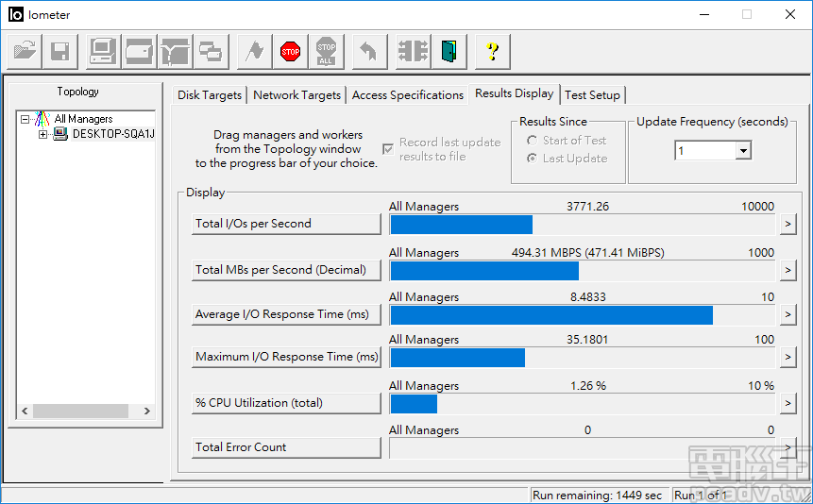813x504 pixels.
Task: Switch to Access Specifications tab
Action: [x=408, y=95]
